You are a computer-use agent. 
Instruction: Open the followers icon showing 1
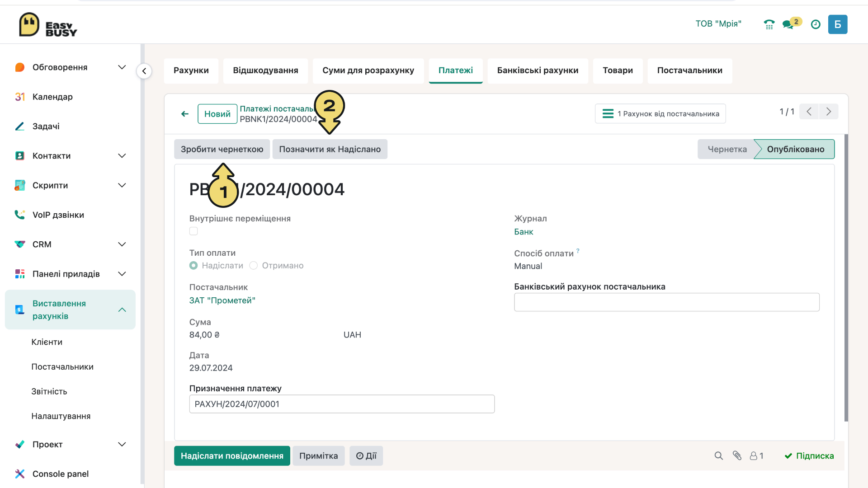757,456
